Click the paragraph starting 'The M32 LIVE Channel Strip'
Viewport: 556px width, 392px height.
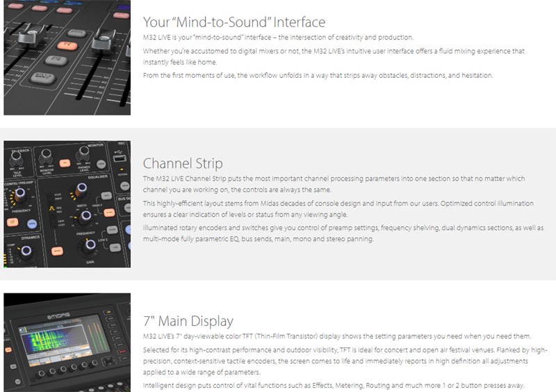[x=334, y=183]
